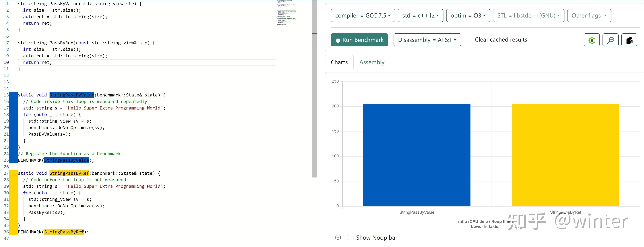
Task: Open the Disassembly AT&T dropdown
Action: [427, 40]
